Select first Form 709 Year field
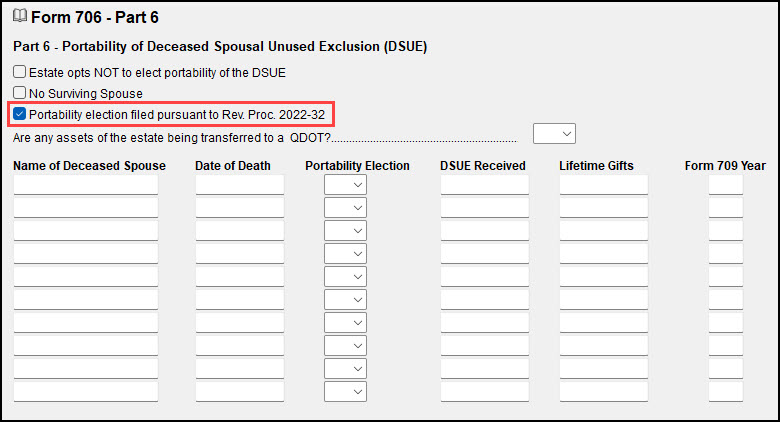Screen dimensions: 780x422 726,185
